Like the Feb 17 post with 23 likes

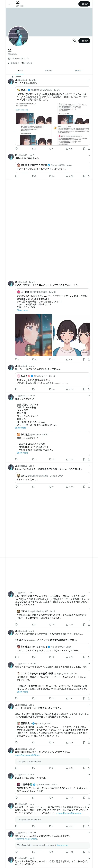click(52, 359)
